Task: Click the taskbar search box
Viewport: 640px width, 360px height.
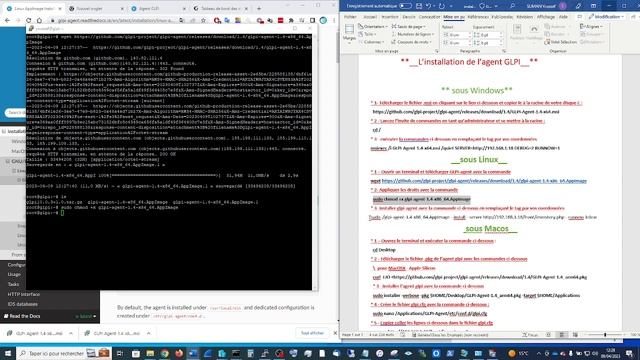Action: [x=64, y=353]
